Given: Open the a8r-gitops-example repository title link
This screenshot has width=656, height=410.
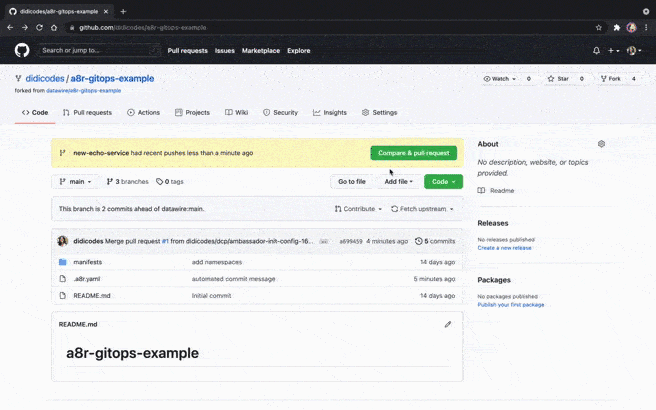Looking at the screenshot, I should 112,79.
